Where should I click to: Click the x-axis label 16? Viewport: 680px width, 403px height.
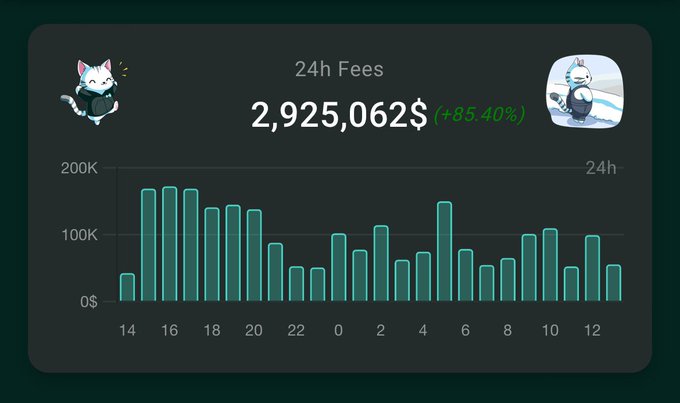(x=170, y=331)
